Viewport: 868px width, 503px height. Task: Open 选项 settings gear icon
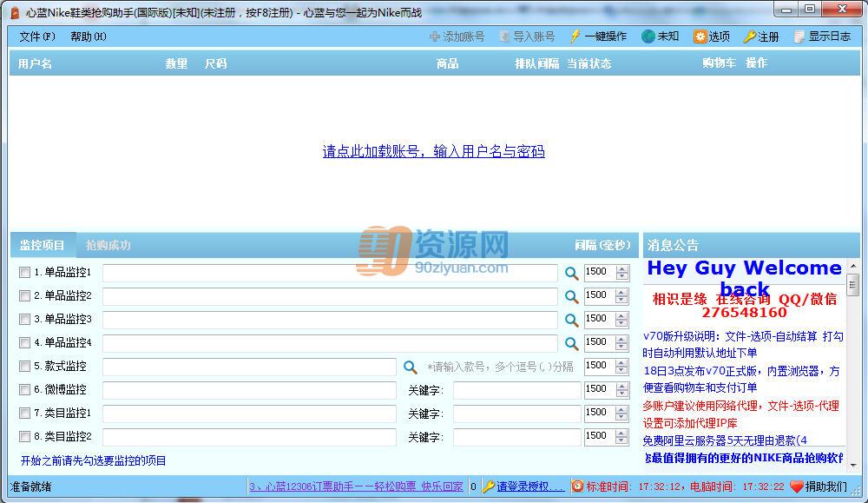[x=700, y=36]
